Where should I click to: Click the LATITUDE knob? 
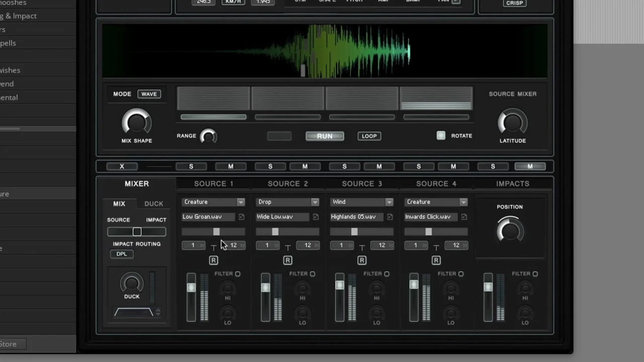click(513, 122)
